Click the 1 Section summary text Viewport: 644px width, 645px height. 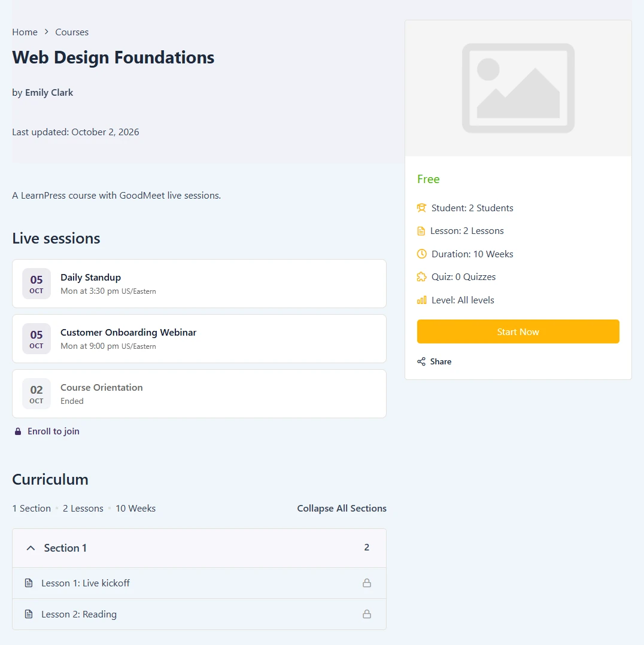[31, 509]
